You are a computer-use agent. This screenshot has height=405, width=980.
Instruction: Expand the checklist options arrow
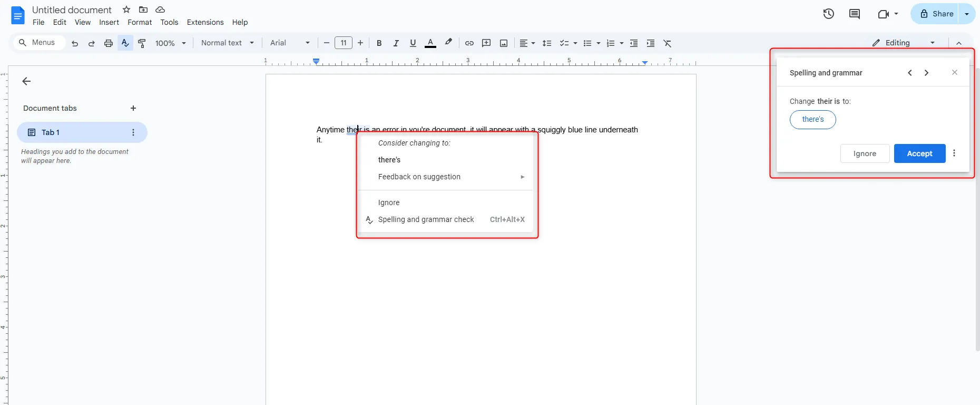click(575, 43)
